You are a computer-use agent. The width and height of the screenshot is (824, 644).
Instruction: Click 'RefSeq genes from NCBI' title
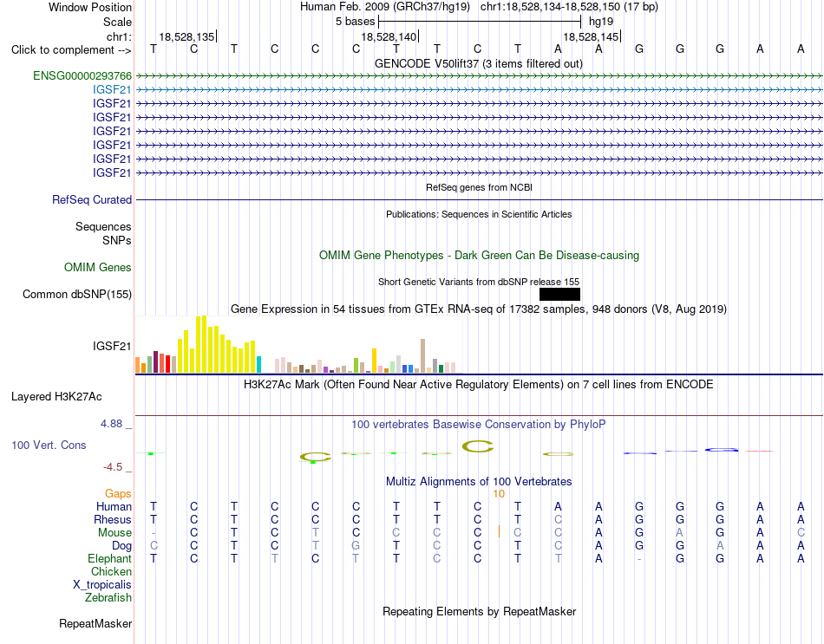(x=480, y=187)
